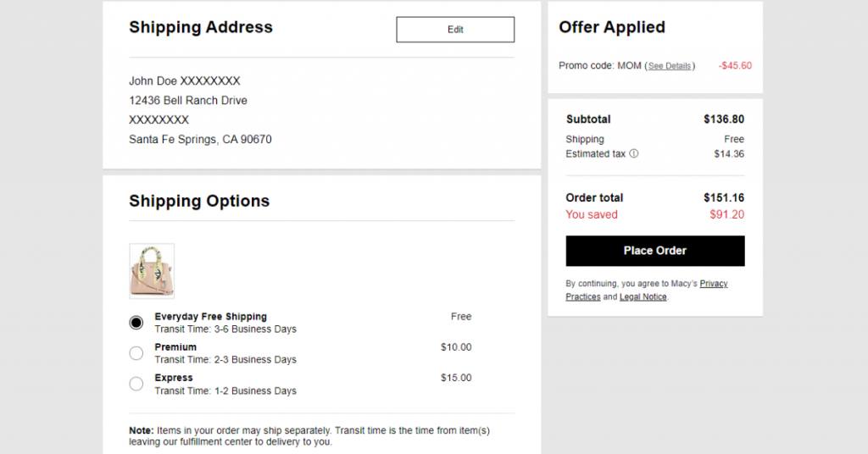The width and height of the screenshot is (868, 454).
Task: Select Everyday Free Shipping radio button
Action: (136, 323)
